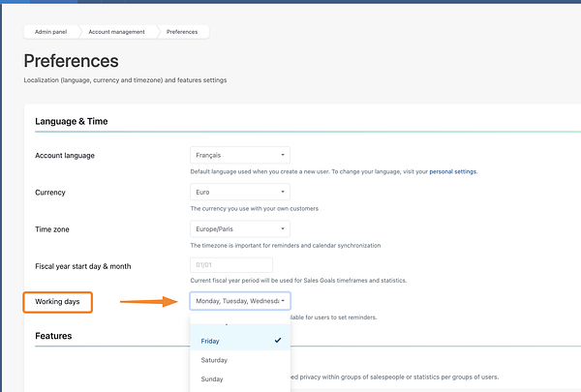The image size is (581, 392).
Task: Open the personal settings link
Action: pos(452,171)
